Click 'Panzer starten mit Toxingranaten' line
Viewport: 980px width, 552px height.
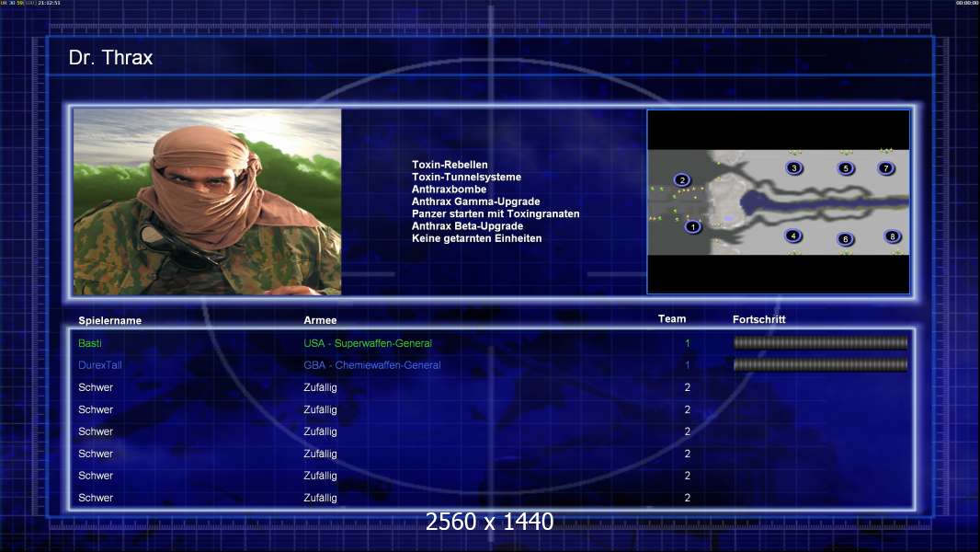coord(496,213)
